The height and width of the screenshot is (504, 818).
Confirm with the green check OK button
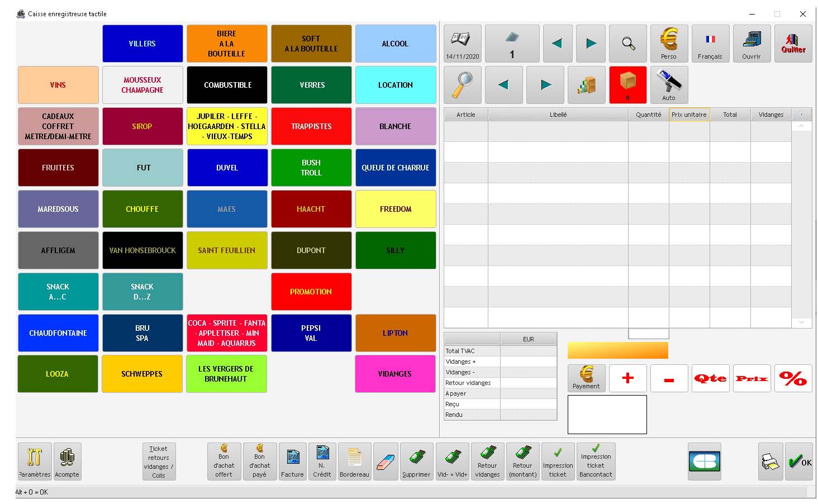[799, 462]
